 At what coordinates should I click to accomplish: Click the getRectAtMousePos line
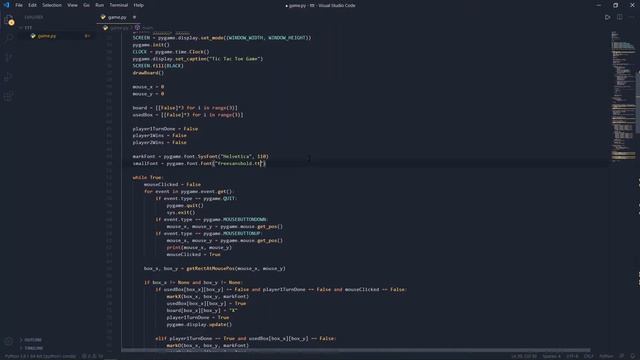215,269
